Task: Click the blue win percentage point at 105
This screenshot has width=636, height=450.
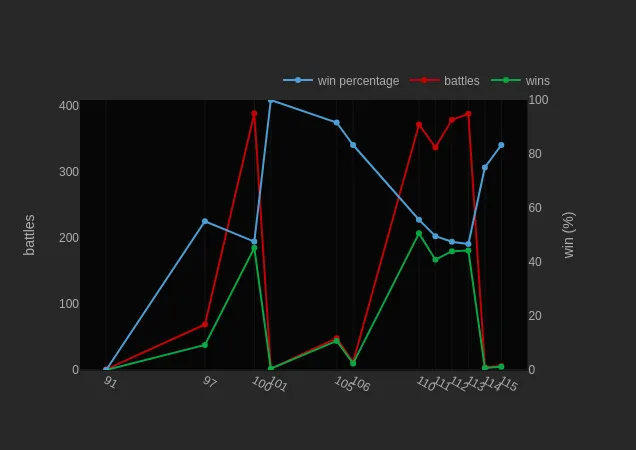Action: pyautogui.click(x=337, y=123)
